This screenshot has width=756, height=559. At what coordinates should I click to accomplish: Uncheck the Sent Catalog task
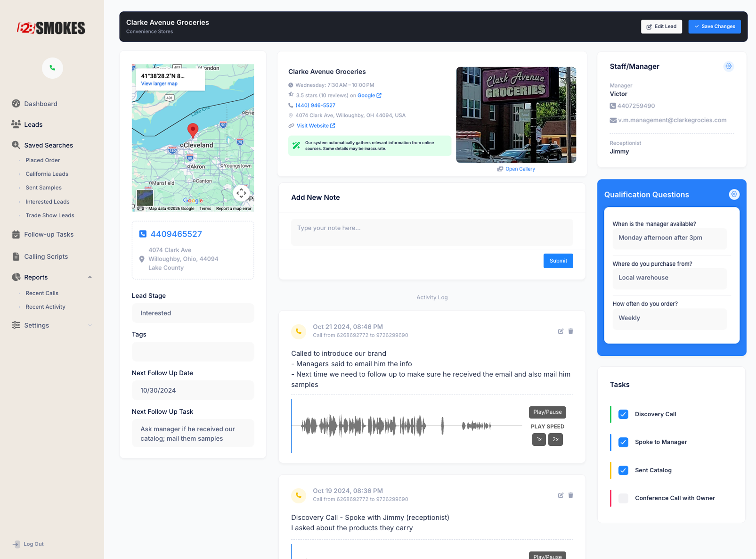point(623,470)
